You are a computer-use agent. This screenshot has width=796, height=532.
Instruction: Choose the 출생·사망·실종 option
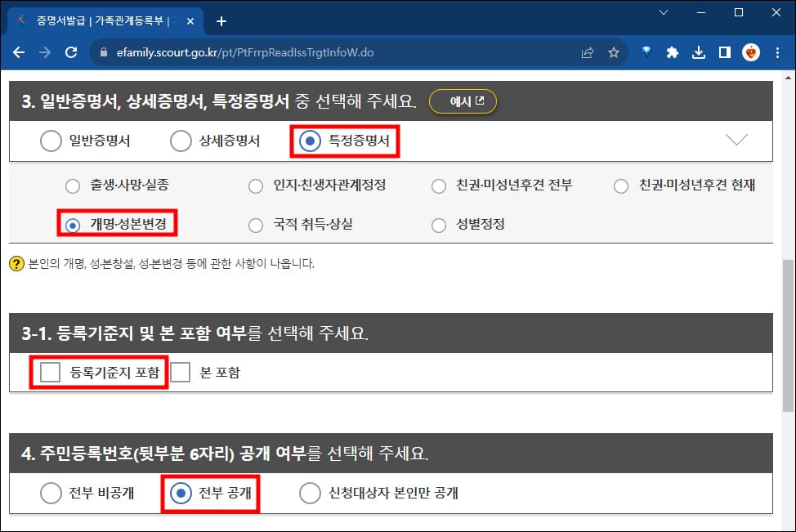[x=73, y=186]
